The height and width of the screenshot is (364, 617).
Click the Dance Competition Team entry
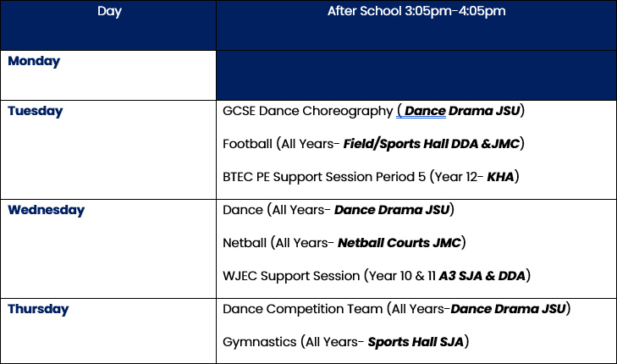coord(397,309)
